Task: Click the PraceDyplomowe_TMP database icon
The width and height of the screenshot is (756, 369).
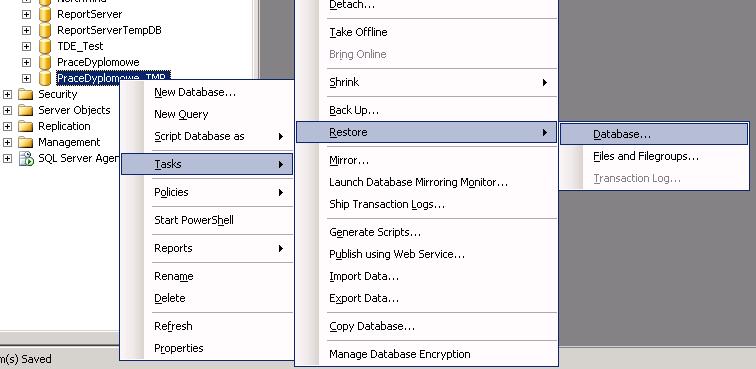Action: [x=45, y=78]
